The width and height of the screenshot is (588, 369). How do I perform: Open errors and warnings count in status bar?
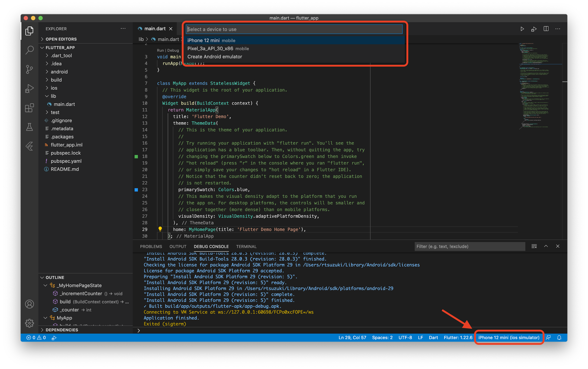pos(36,338)
